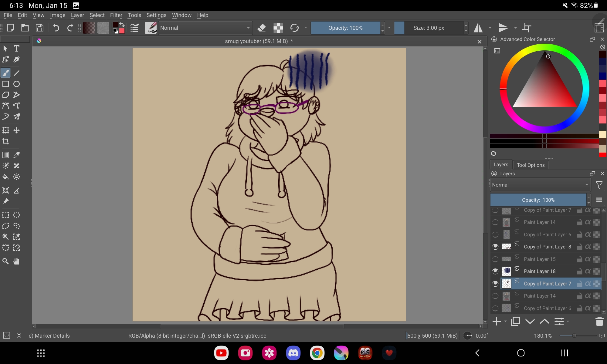Switch to the Tool Options tab
This screenshot has height=364, width=607.
coord(531,165)
